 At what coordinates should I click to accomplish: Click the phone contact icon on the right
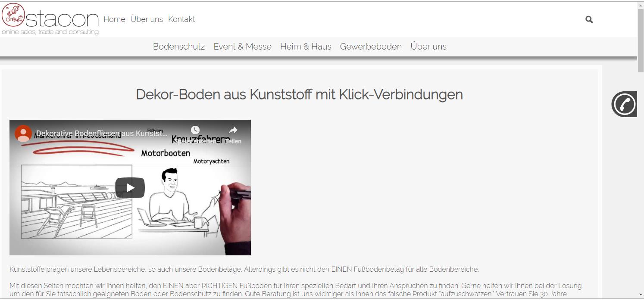coord(624,104)
